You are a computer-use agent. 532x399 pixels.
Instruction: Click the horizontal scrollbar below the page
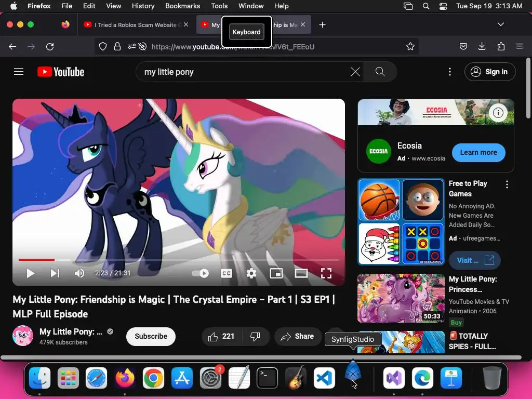tap(261, 357)
